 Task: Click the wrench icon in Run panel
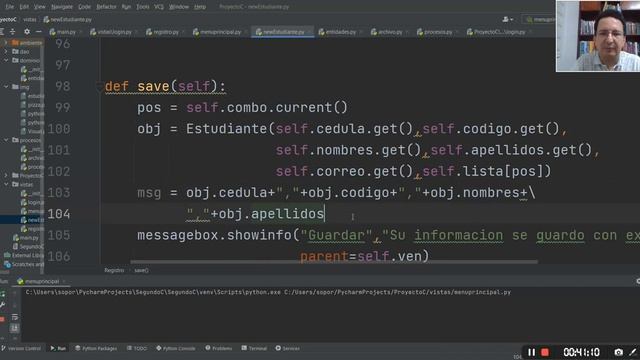tap(2, 305)
